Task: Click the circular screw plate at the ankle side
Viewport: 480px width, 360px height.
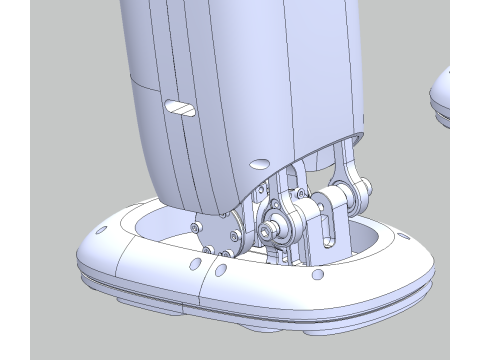Action: click(x=217, y=235)
